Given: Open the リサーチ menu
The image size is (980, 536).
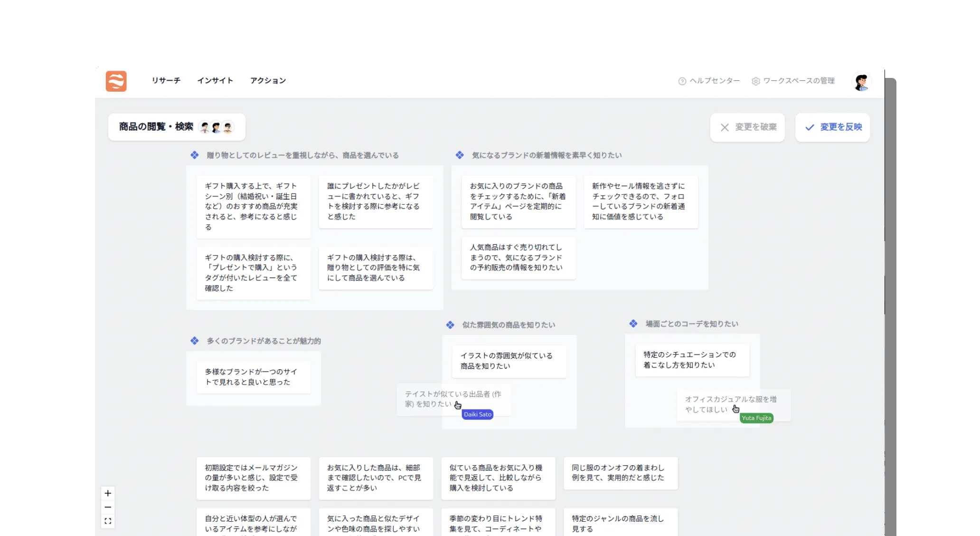Looking at the screenshot, I should click(x=166, y=81).
